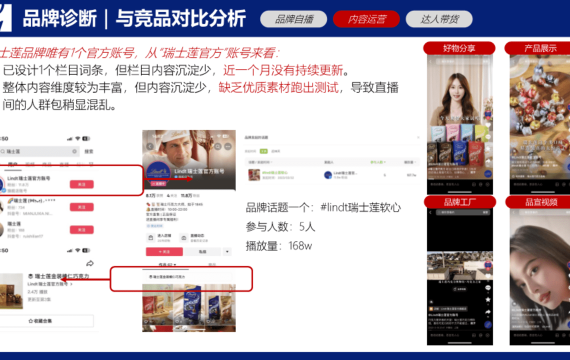Select the 品牌自播 pill tab

[x=293, y=19]
